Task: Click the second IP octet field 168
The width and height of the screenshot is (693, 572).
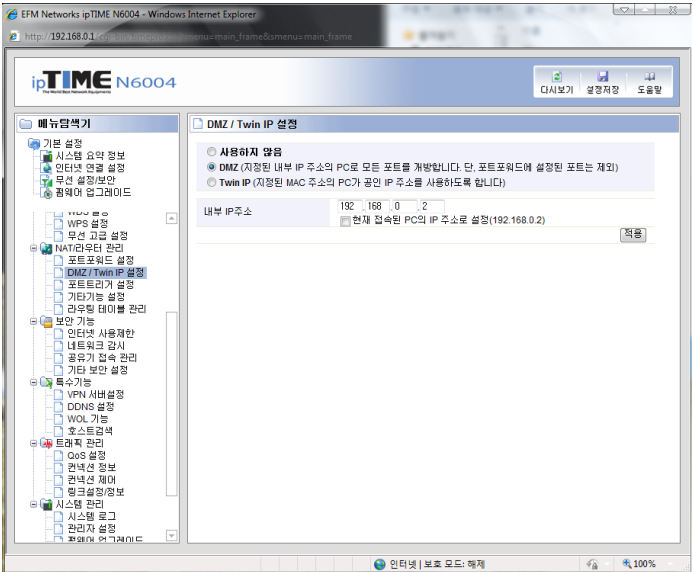Action: click(x=377, y=206)
